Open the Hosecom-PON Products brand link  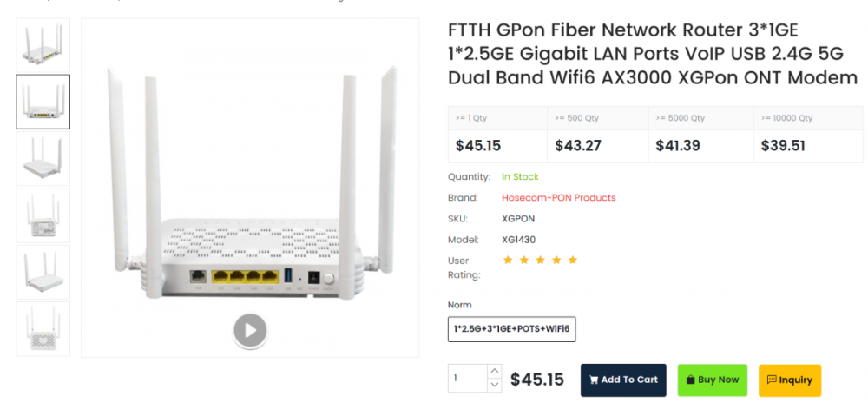(x=558, y=198)
